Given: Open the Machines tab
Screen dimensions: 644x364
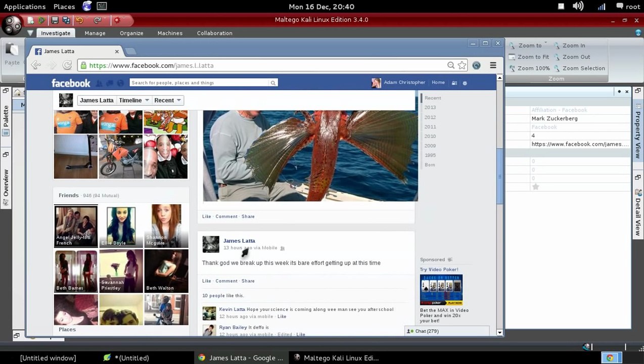Looking at the screenshot, I should [x=170, y=33].
